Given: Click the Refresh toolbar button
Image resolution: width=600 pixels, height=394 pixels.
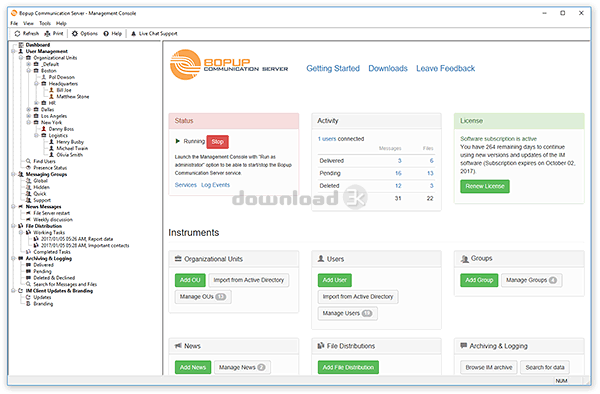Looking at the screenshot, I should [x=27, y=34].
